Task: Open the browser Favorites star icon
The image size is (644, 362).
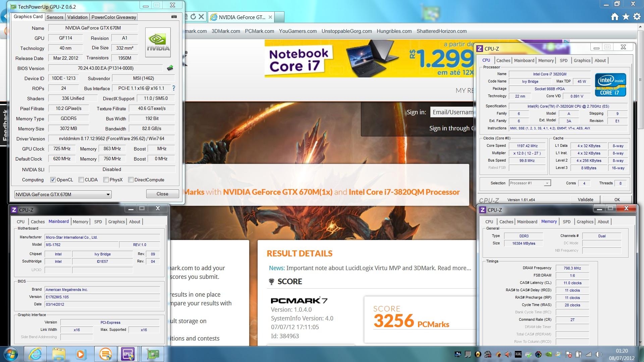Action: coord(626,17)
